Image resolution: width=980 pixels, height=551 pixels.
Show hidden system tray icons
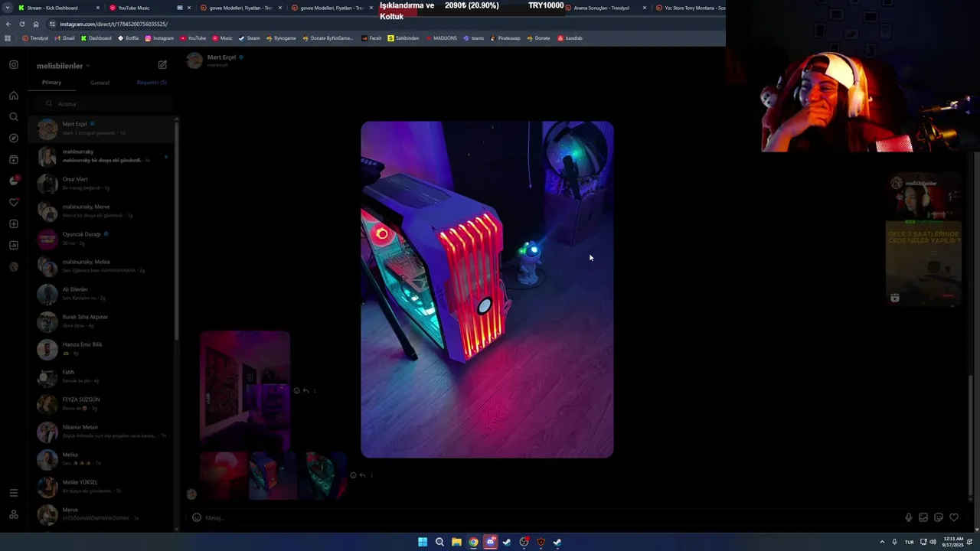pyautogui.click(x=882, y=542)
